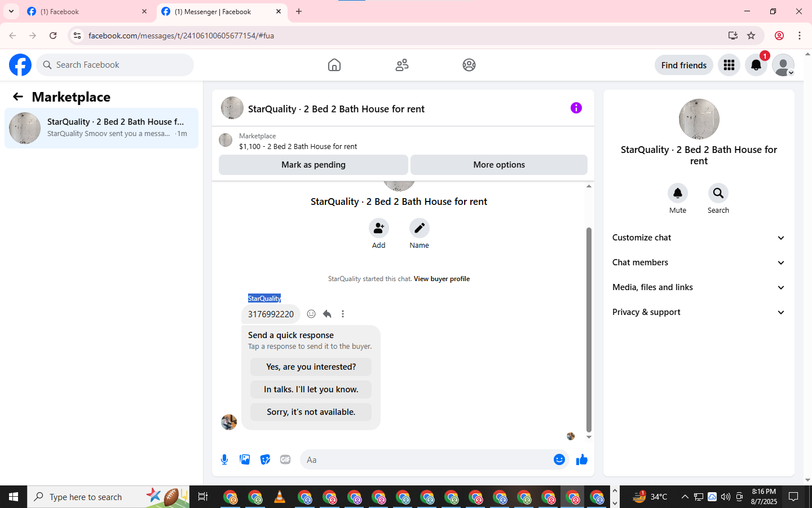This screenshot has height=508, width=812.
Task: Click the Find friends button
Action: tap(684, 65)
